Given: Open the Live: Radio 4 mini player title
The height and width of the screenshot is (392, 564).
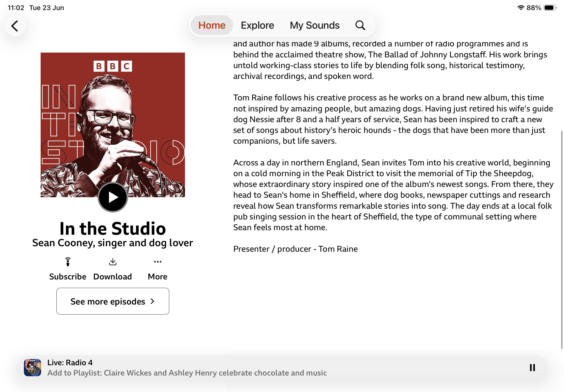Looking at the screenshot, I should 70,363.
